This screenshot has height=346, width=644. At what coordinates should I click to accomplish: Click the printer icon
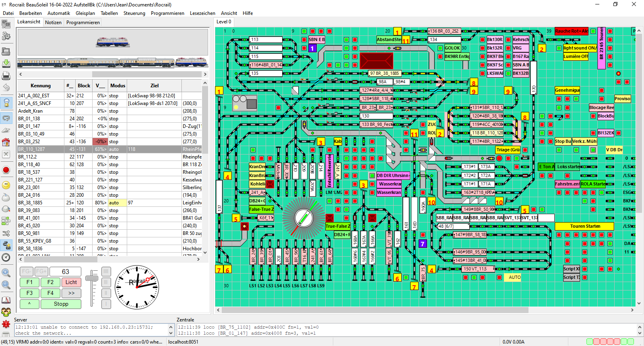pyautogui.click(x=6, y=75)
